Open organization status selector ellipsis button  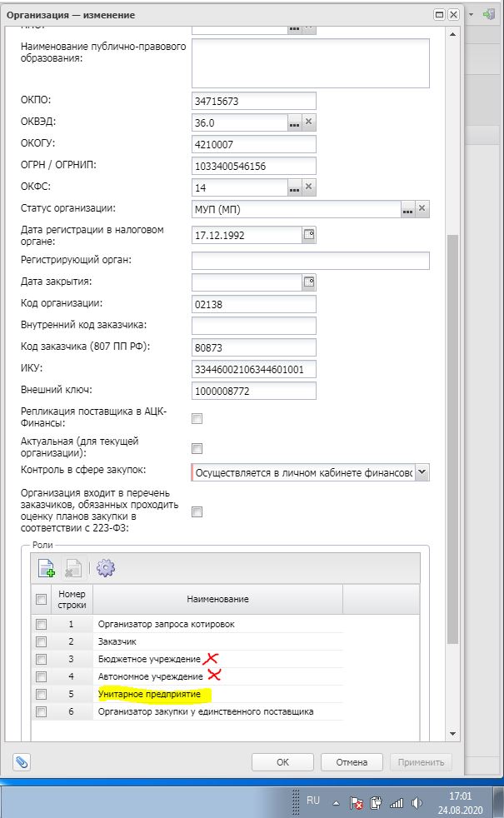click(x=407, y=209)
